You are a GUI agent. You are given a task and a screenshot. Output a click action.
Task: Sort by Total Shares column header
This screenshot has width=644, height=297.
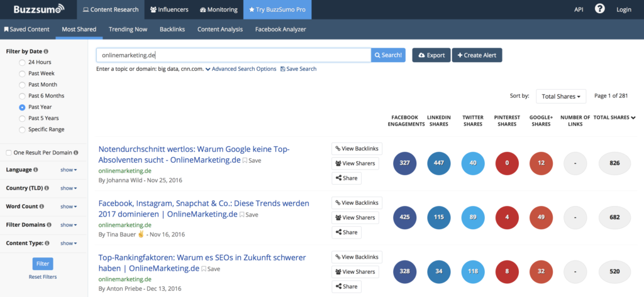pos(614,118)
